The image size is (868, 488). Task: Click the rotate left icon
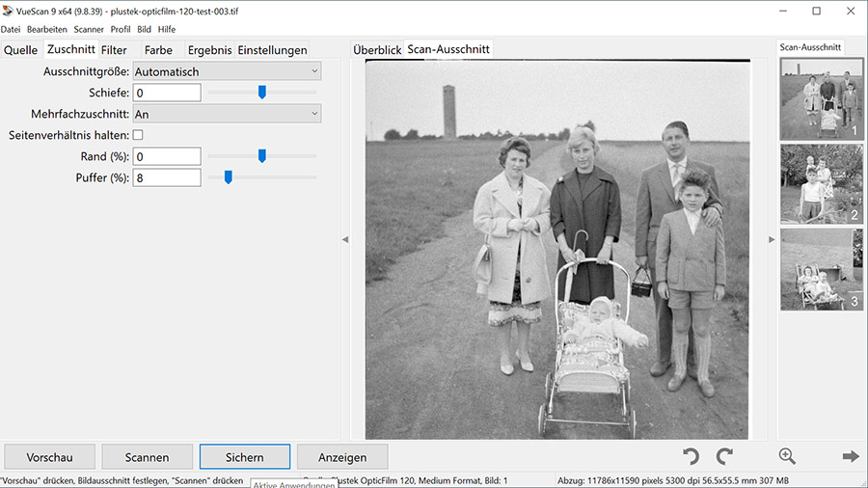(x=691, y=456)
